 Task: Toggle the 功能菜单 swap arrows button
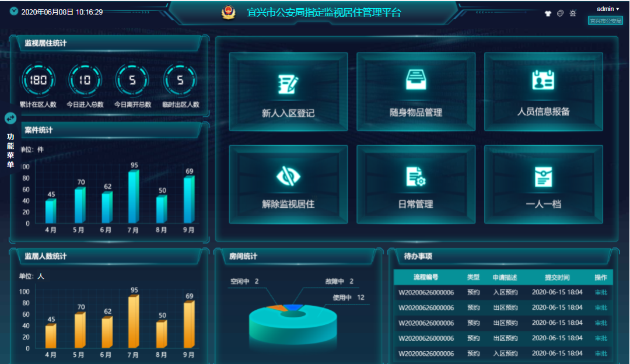point(10,118)
